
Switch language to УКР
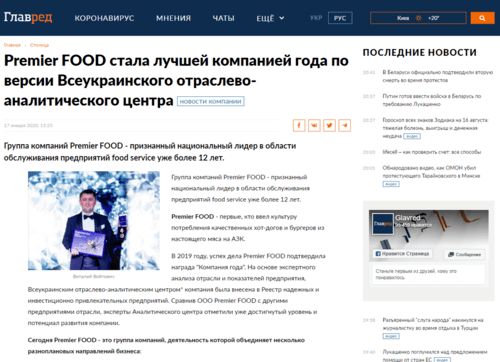point(316,18)
